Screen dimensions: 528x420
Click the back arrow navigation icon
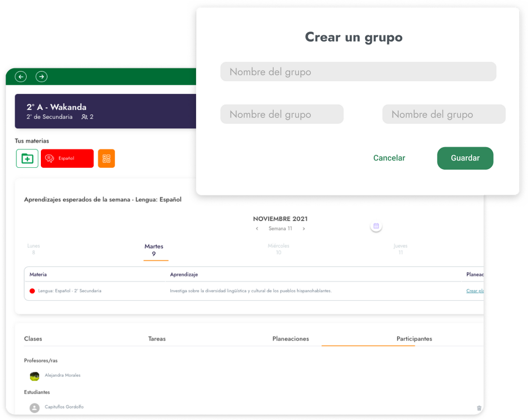[x=21, y=77]
